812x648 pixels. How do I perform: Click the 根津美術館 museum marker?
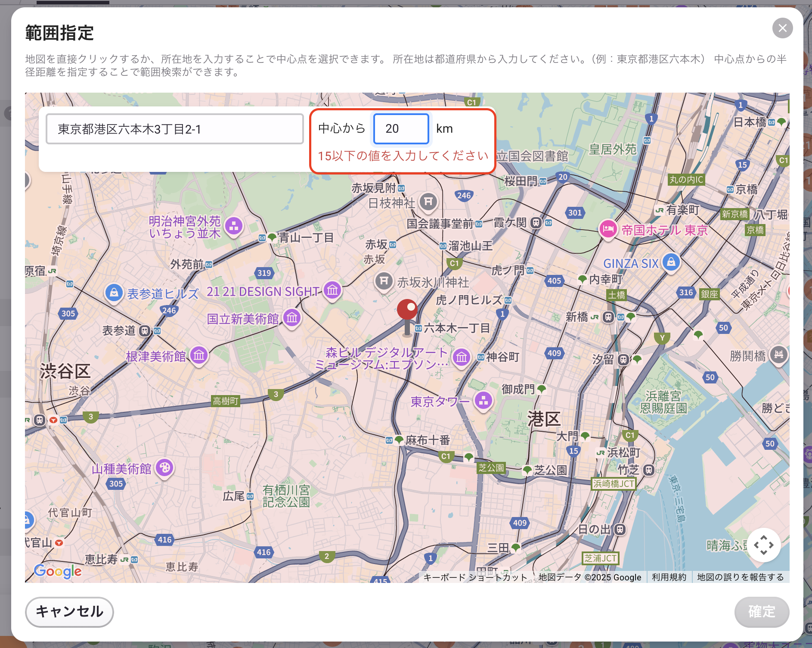(x=199, y=355)
